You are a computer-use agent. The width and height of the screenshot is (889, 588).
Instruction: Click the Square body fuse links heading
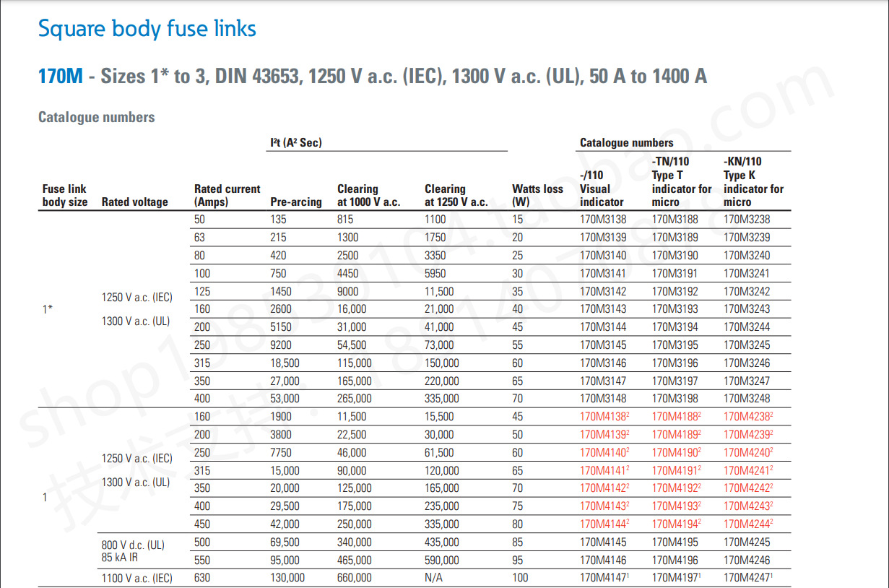point(147,29)
